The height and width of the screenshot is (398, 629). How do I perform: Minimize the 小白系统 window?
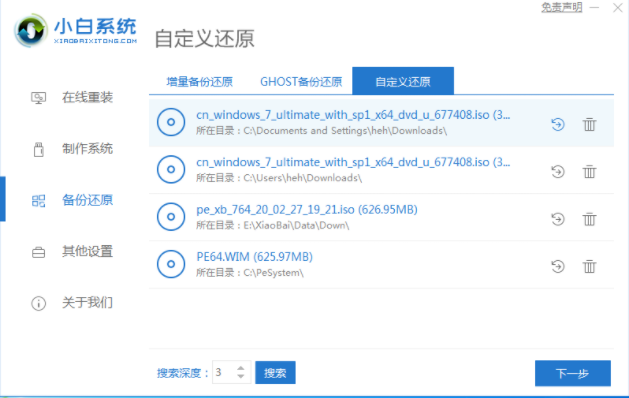coord(595,8)
